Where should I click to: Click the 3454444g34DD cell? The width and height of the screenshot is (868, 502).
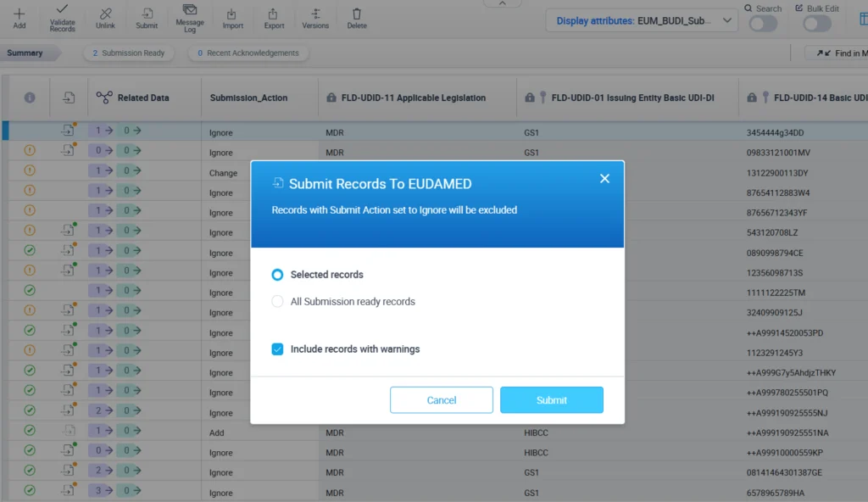click(775, 132)
